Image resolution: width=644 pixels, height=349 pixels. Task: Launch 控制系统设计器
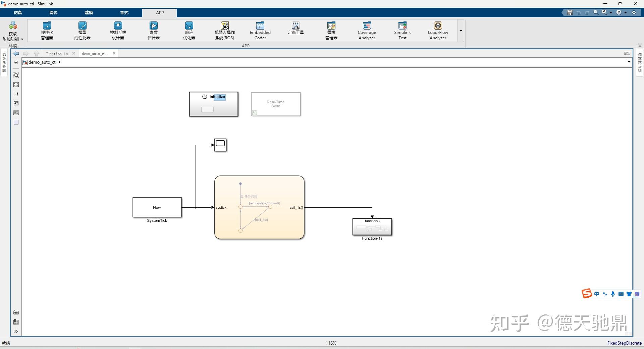(118, 31)
